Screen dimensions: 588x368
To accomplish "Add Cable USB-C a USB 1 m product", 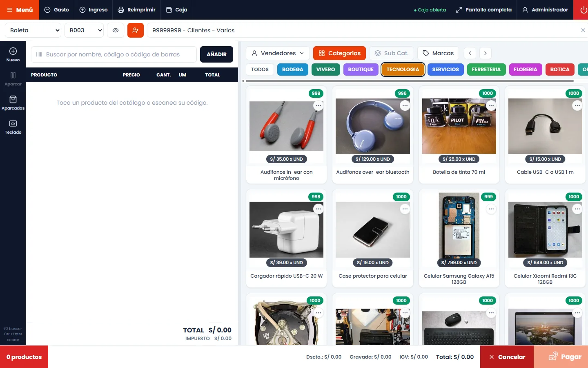I will coord(545,135).
